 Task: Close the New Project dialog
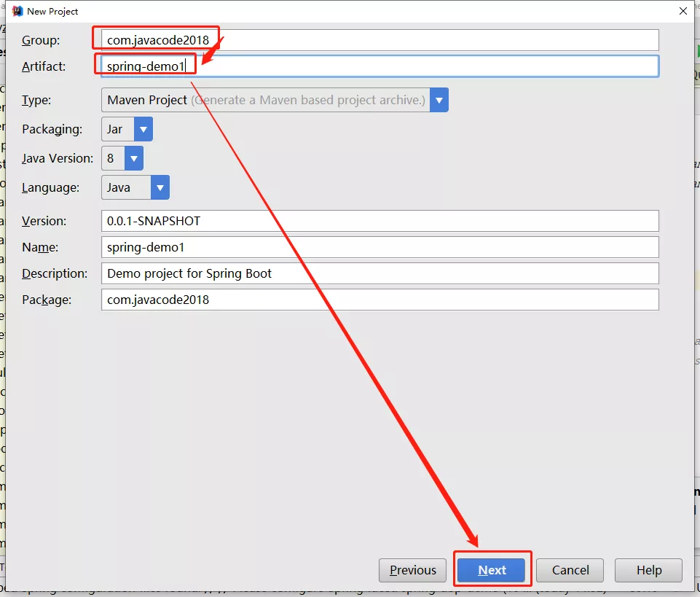683,11
